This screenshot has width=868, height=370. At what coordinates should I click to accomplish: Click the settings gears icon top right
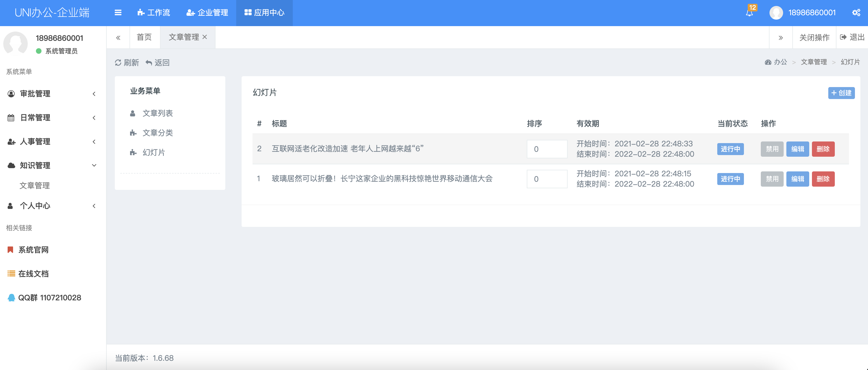coord(856,13)
